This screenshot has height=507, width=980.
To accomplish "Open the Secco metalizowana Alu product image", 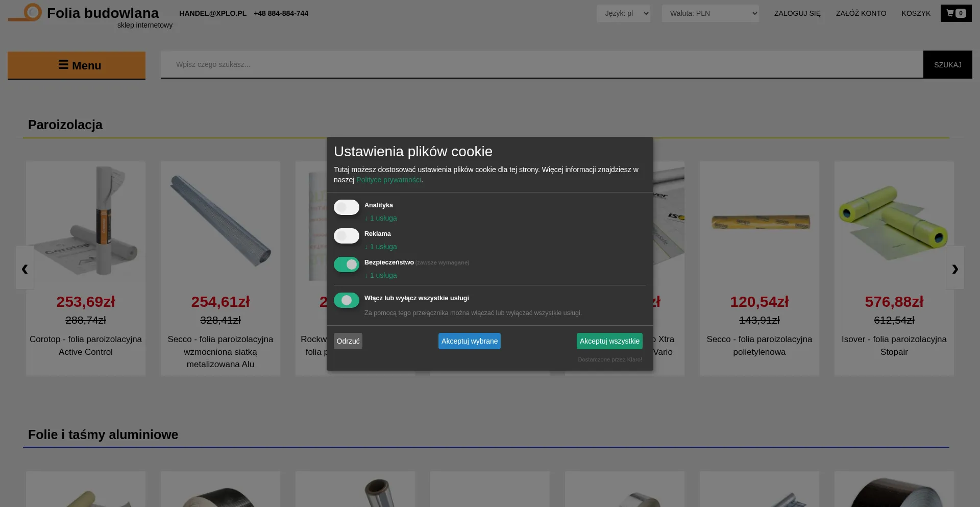I will (x=220, y=221).
